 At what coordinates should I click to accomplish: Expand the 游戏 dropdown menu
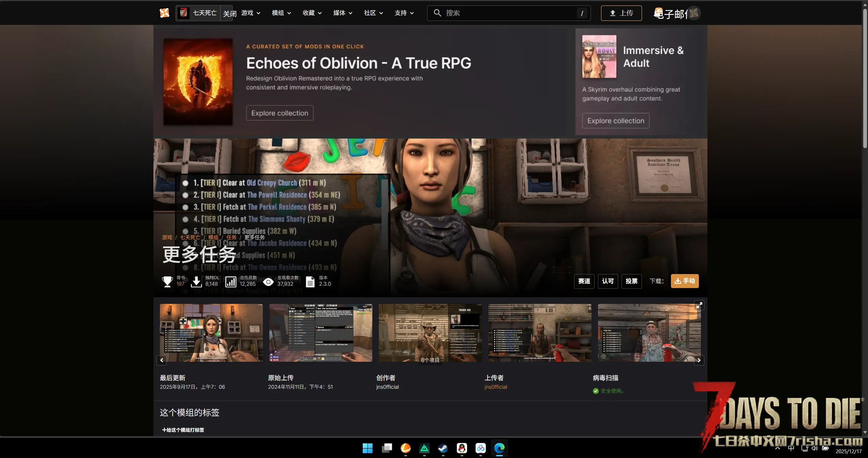click(x=251, y=13)
